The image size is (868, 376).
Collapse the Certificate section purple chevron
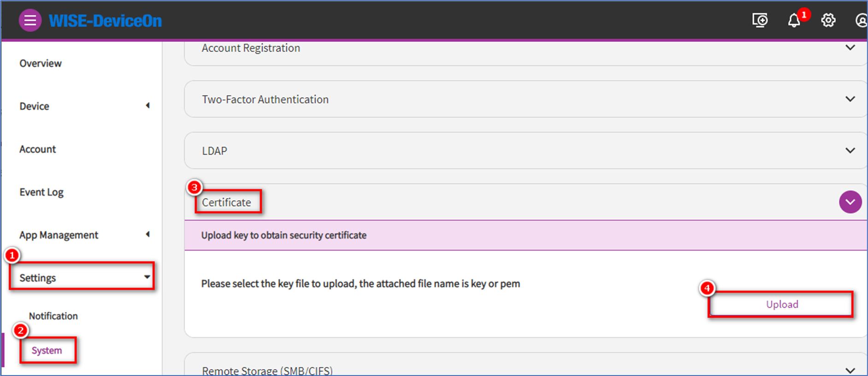point(850,202)
